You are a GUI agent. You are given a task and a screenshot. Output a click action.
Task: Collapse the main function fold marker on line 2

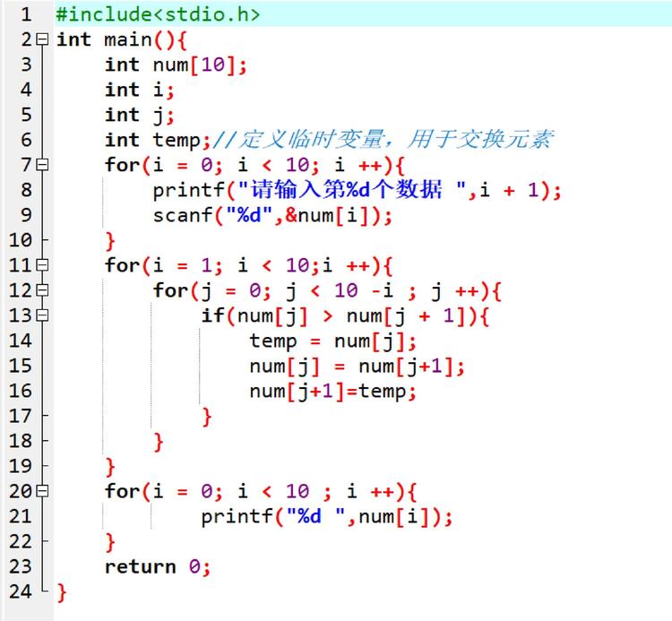pyautogui.click(x=42, y=39)
